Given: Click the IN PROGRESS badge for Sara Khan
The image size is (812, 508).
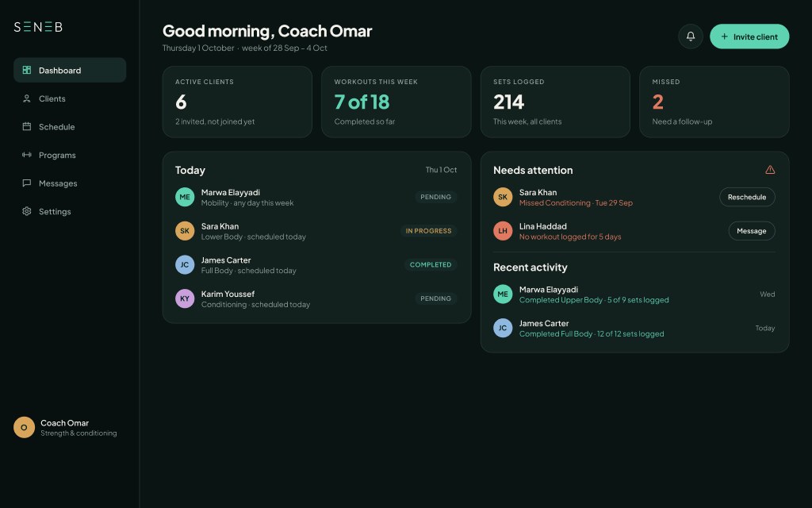Looking at the screenshot, I should tap(428, 231).
